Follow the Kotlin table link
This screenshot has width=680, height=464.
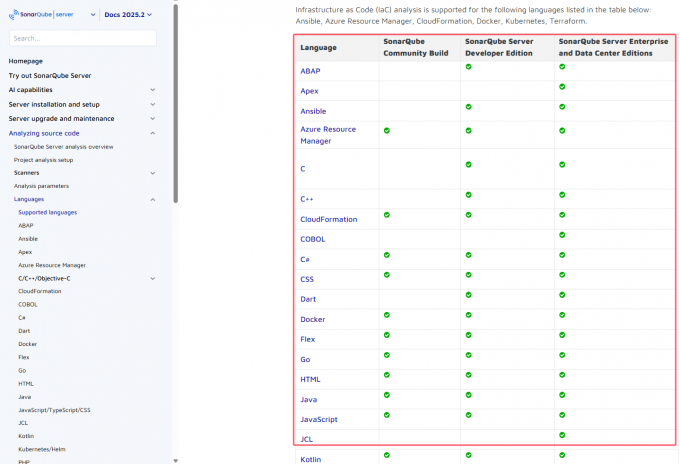(311, 460)
